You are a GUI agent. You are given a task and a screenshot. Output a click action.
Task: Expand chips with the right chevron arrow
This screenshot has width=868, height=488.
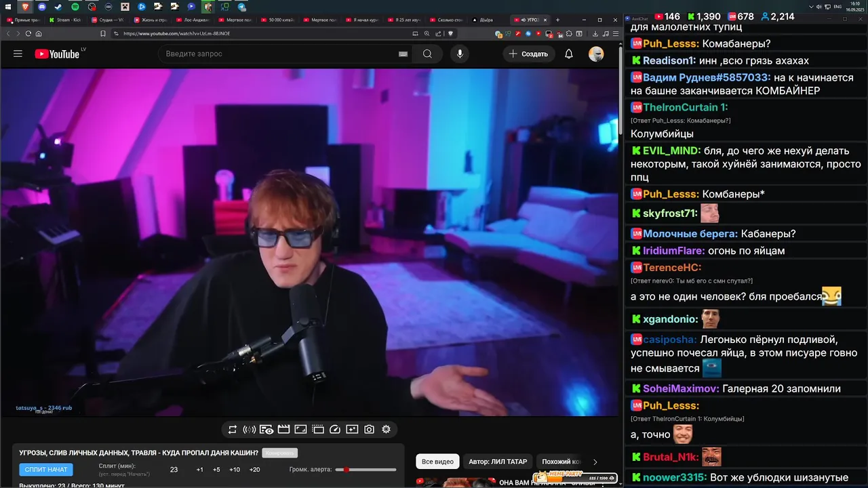tap(595, 462)
